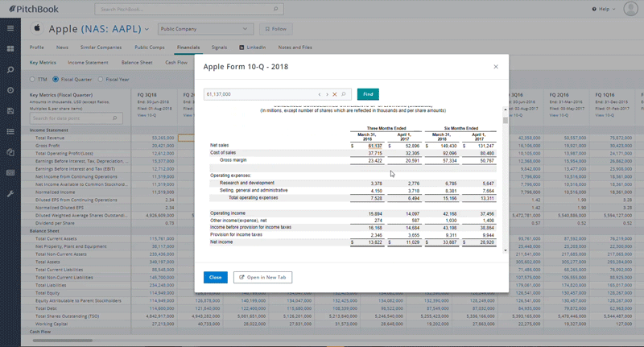Image resolution: width=644 pixels, height=347 pixels.
Task: Click the magnifier icon inside the find box
Action: tap(344, 94)
